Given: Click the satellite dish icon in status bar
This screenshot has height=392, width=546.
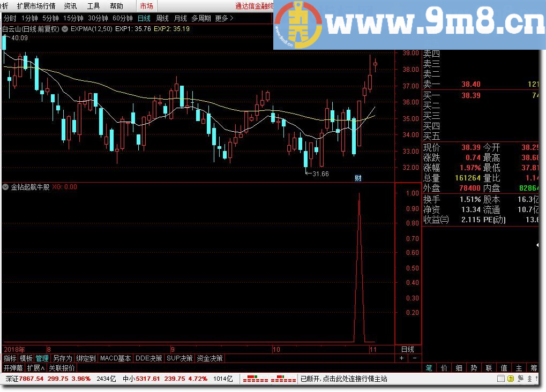Looking at the screenshot, I should click(x=520, y=379).
